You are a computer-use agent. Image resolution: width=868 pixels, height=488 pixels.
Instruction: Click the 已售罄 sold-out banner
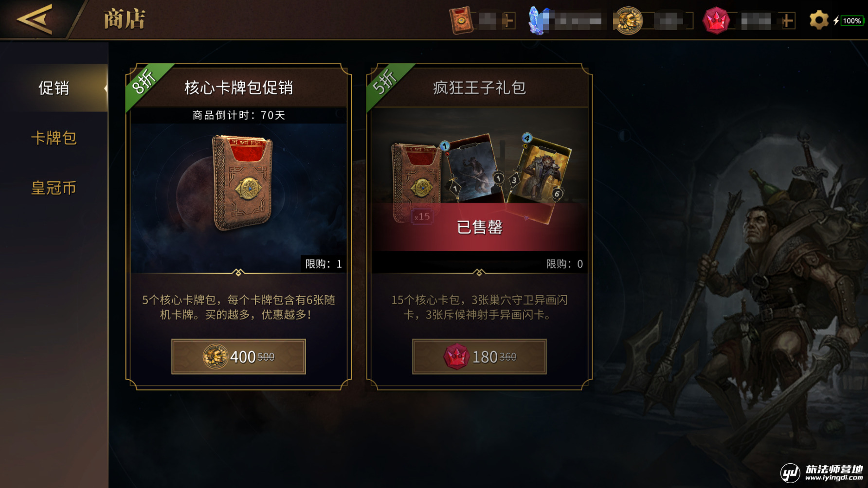tap(479, 227)
